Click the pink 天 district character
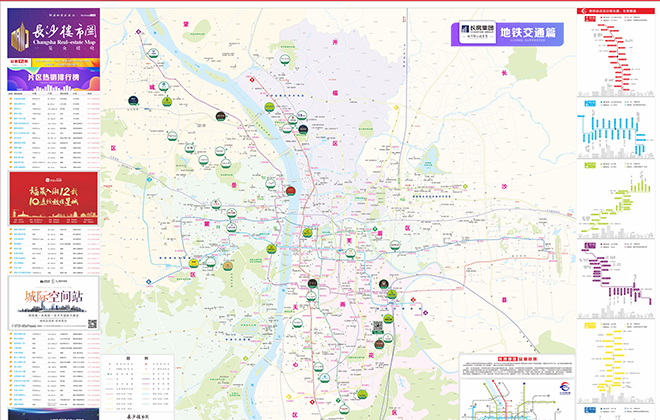 tap(295, 307)
